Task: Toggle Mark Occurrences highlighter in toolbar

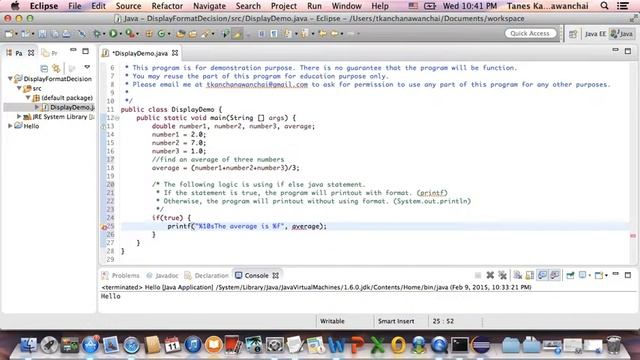Action: tap(237, 34)
